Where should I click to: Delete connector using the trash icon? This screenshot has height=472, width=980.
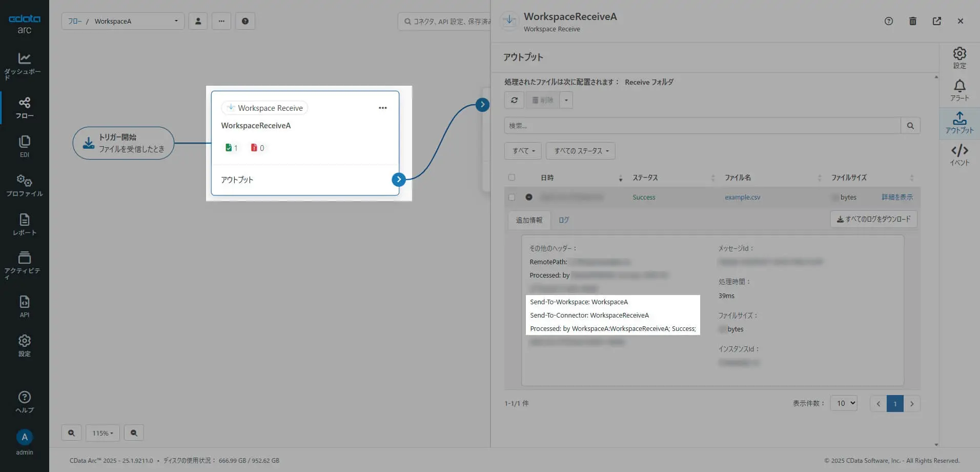[x=912, y=21]
